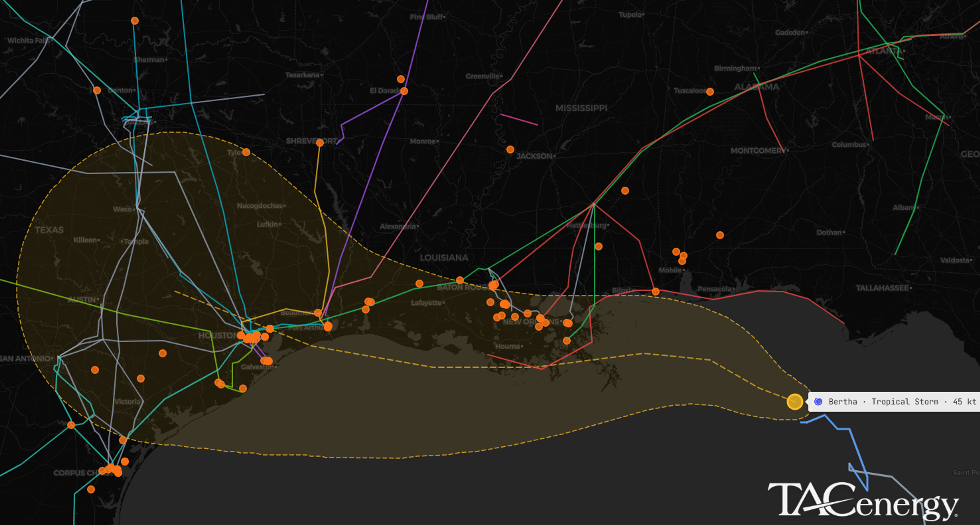Select the Monroe city label
980x525 pixels.
point(423,141)
